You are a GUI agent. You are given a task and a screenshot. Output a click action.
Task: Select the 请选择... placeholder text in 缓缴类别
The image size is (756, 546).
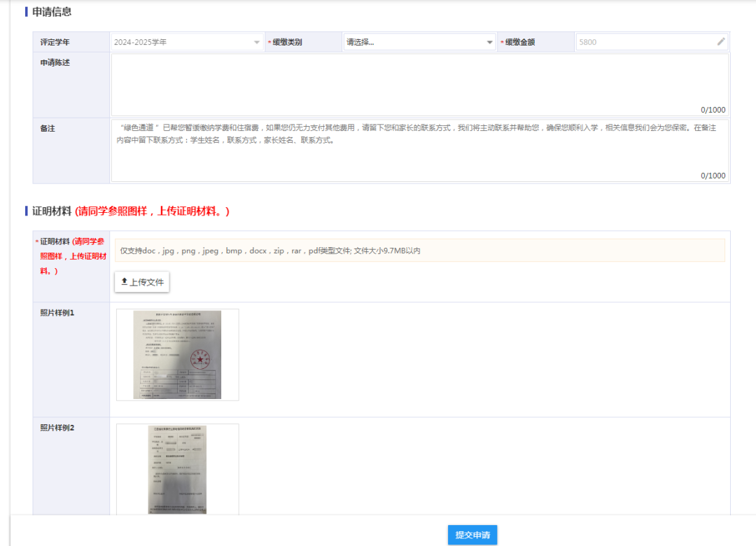point(360,42)
